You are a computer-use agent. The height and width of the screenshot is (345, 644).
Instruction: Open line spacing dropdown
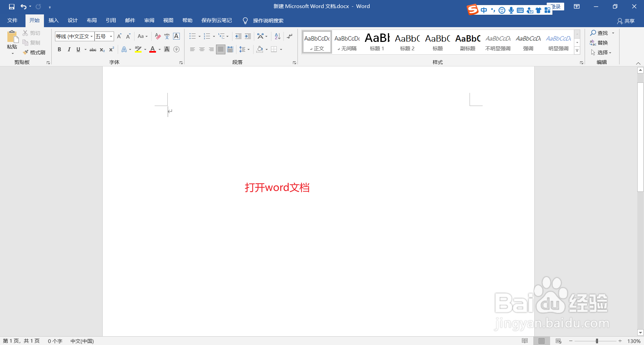(x=245, y=49)
